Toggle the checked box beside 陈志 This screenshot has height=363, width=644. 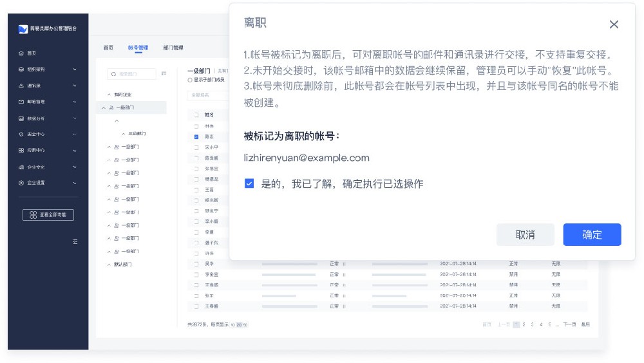[x=196, y=137]
